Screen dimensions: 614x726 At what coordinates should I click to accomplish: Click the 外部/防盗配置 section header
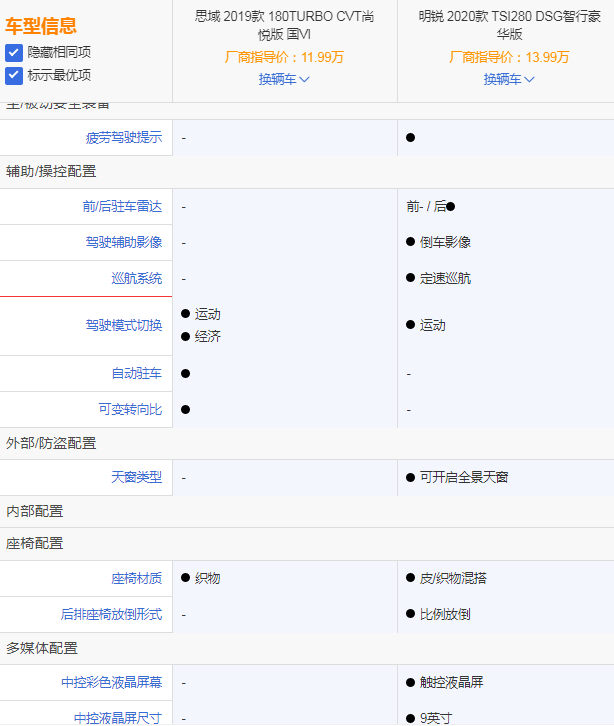click(51, 443)
